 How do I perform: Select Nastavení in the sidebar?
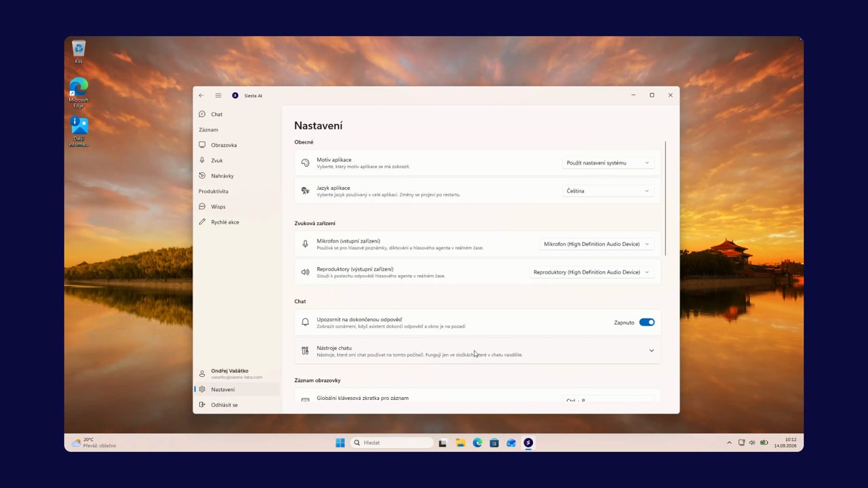(x=237, y=390)
